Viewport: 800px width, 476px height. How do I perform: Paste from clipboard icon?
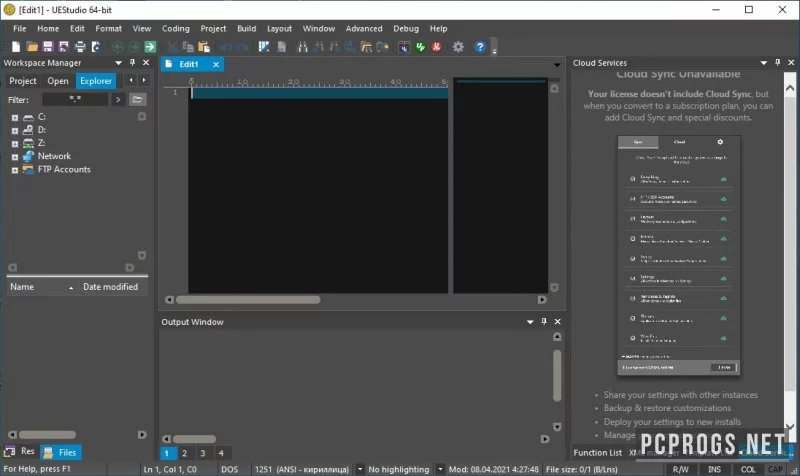coord(204,47)
